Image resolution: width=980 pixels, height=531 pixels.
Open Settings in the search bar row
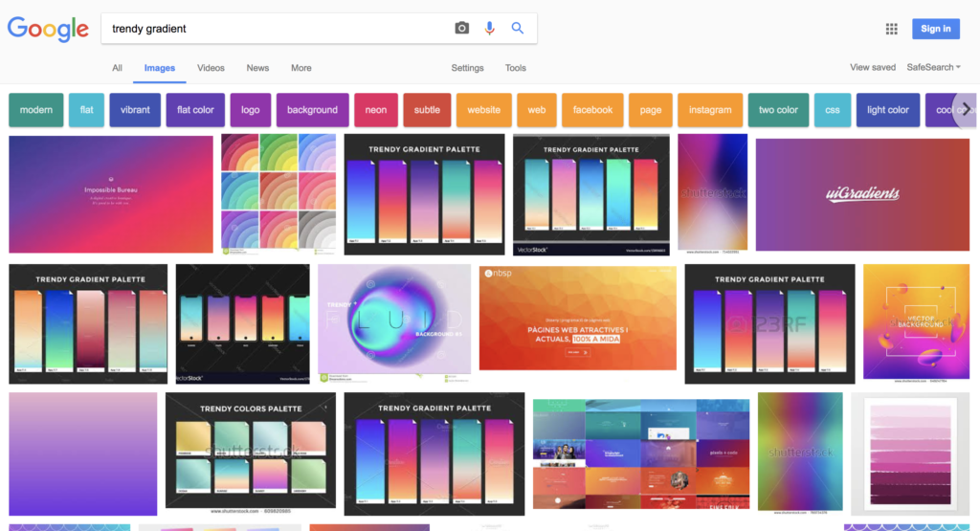[x=467, y=68]
